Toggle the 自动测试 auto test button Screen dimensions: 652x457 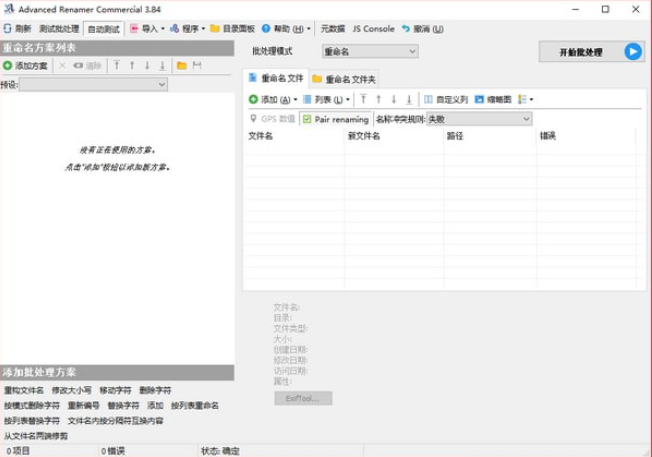click(x=104, y=29)
